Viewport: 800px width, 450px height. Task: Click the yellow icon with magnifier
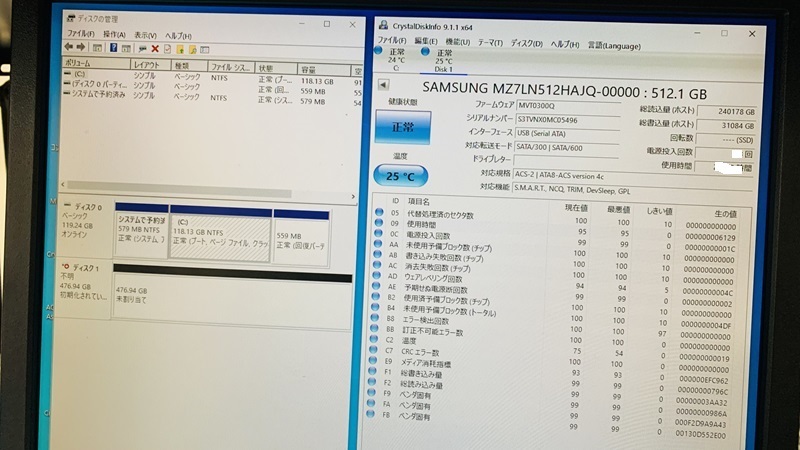[192, 49]
